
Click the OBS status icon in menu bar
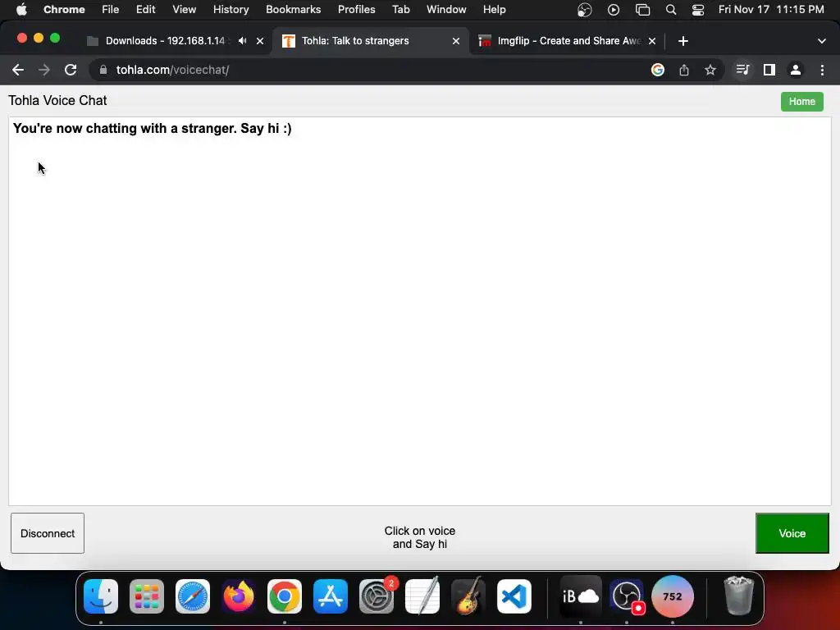pos(584,10)
